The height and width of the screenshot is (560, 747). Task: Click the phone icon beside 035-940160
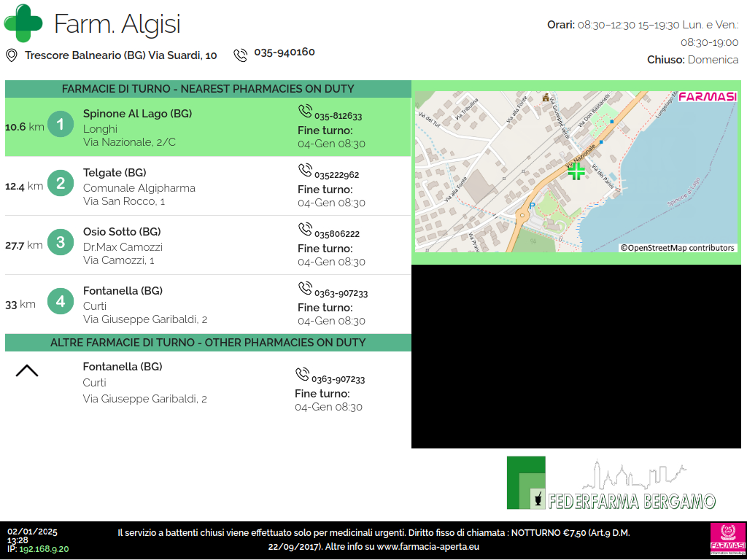pyautogui.click(x=240, y=55)
